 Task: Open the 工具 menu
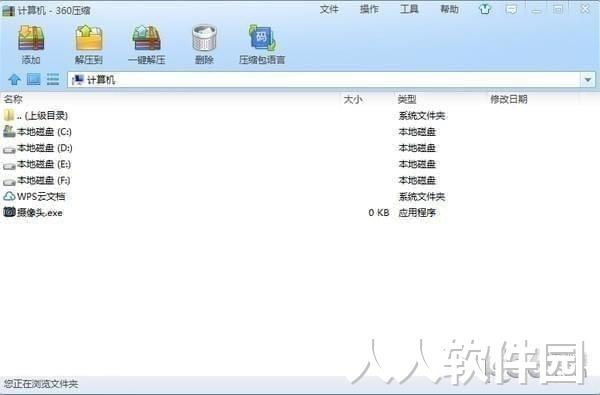pos(409,9)
